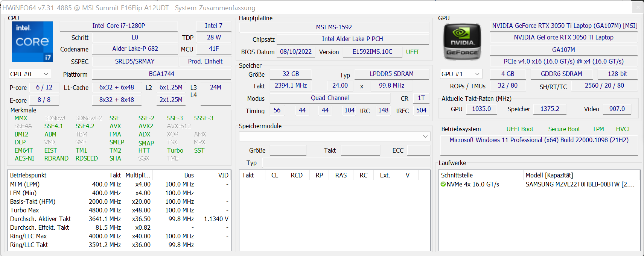Click the Windows 11 Professional OS text
Viewport: 644px width, 256px height.
pos(539,140)
